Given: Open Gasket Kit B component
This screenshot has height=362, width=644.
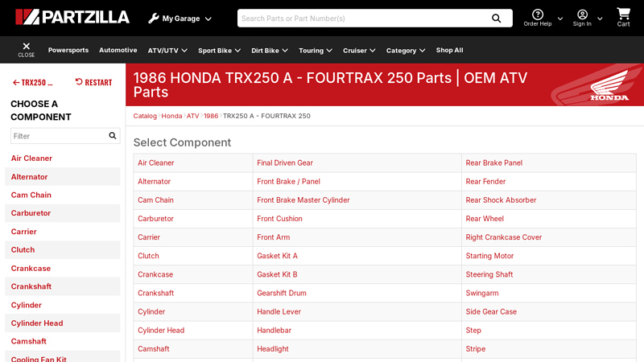Looking at the screenshot, I should [277, 274].
